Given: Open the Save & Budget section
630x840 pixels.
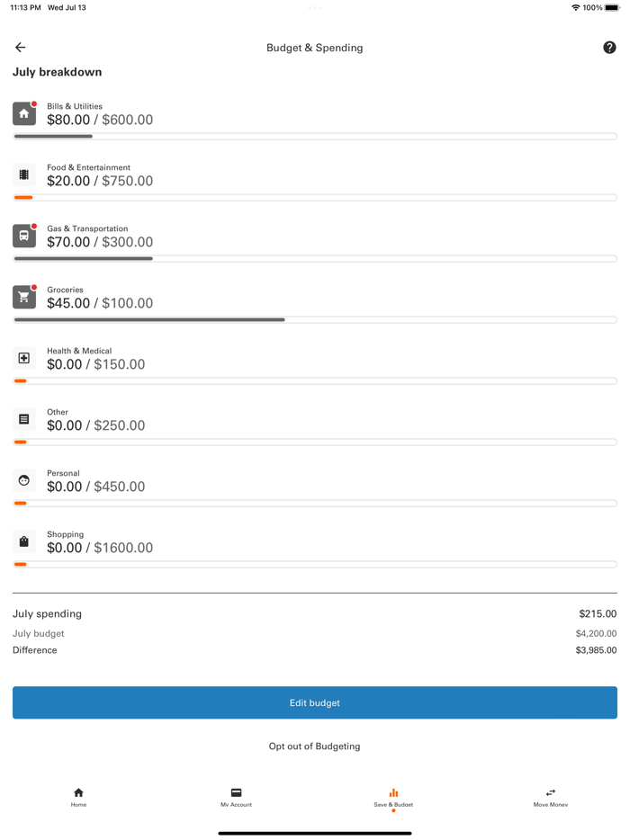Looking at the screenshot, I should click(x=392, y=798).
